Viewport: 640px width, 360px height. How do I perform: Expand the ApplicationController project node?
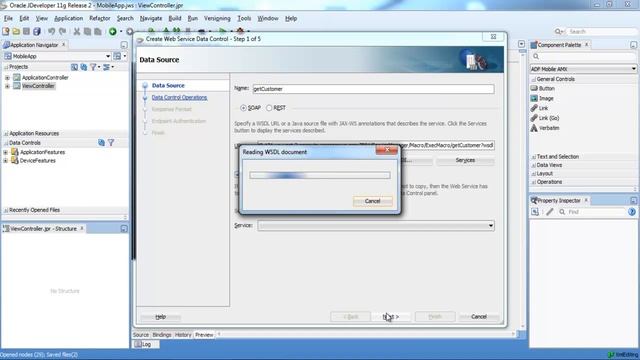point(7,78)
